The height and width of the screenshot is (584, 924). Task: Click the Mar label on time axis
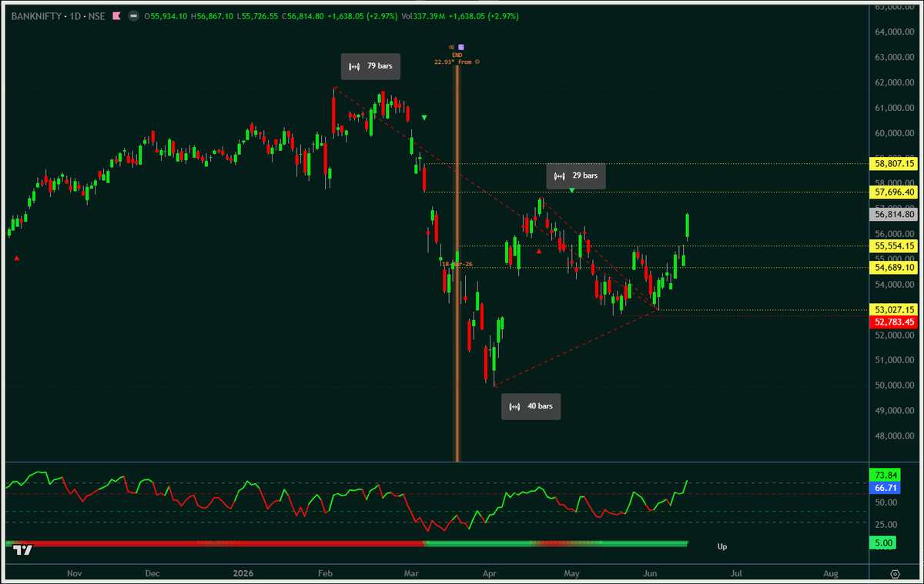411,574
